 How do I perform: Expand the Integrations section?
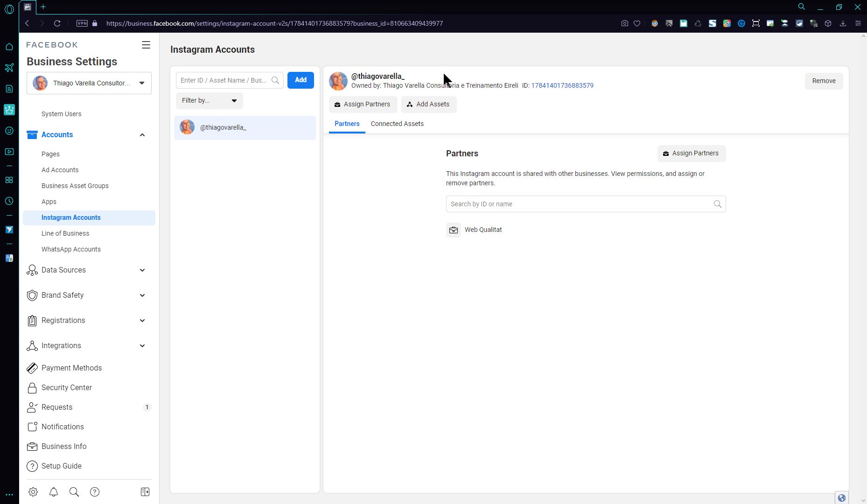pos(142,346)
